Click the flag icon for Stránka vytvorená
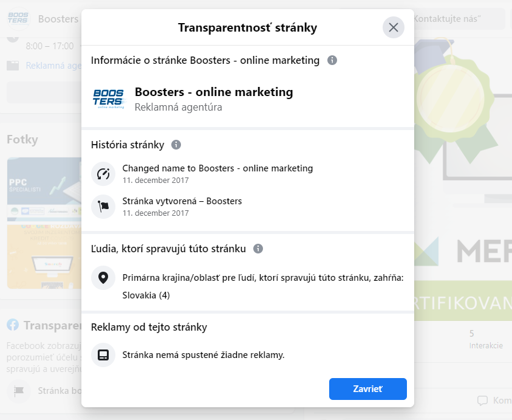 point(103,207)
